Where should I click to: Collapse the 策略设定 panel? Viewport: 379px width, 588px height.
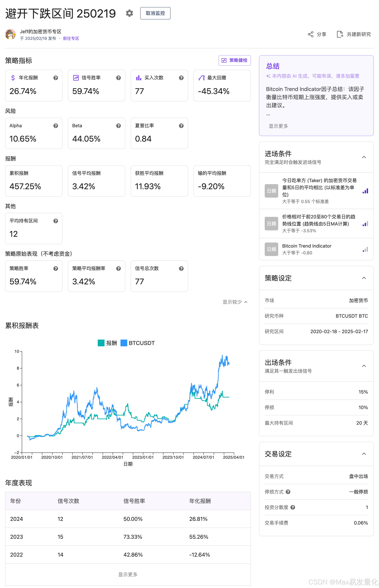364,278
